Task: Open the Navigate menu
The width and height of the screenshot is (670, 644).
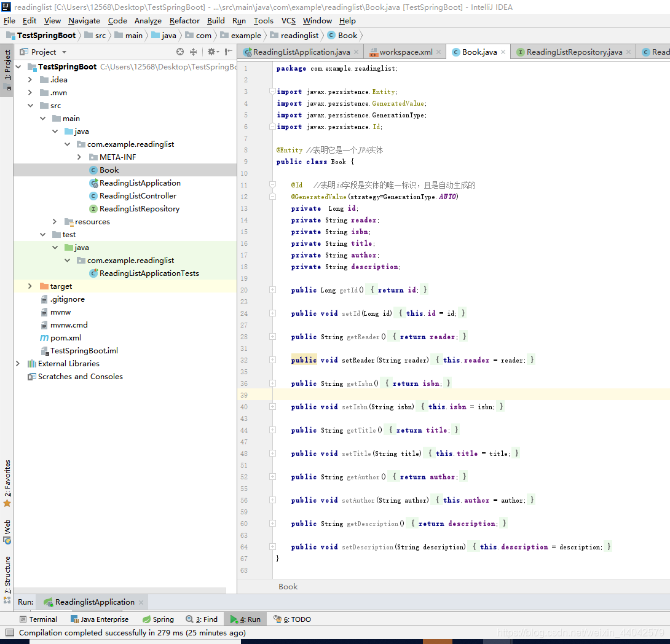Action: click(84, 20)
